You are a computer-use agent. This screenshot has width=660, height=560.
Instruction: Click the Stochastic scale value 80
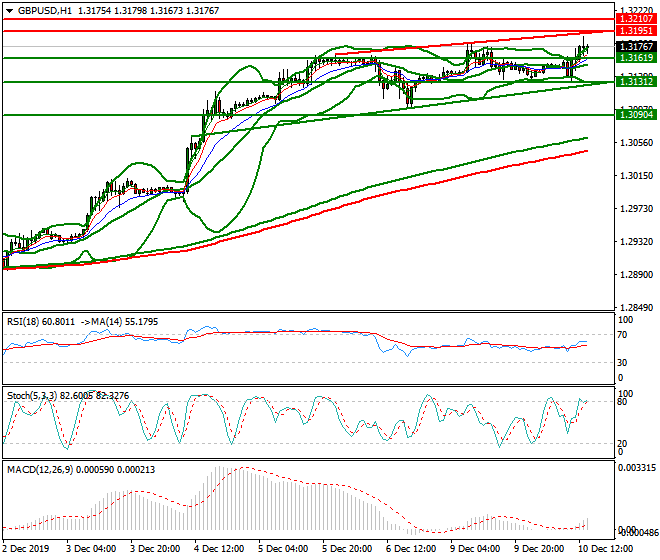(x=622, y=402)
